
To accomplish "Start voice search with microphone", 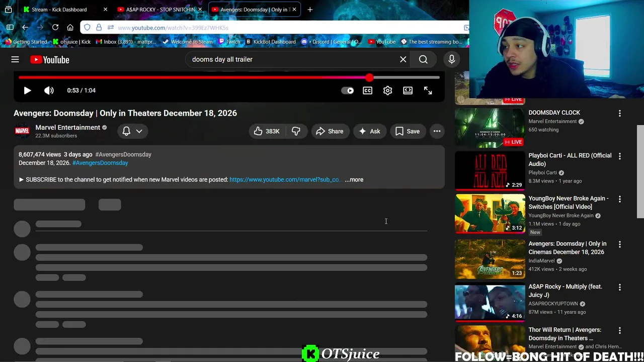I will (x=451, y=59).
